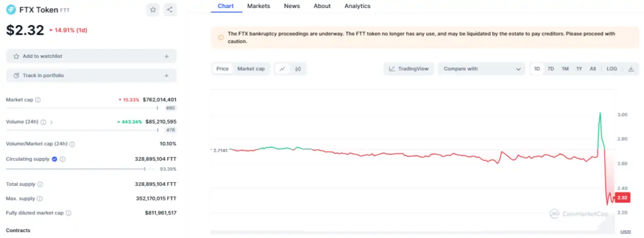
Task: Click the 14.91% (1d) change label
Action: (x=68, y=31)
